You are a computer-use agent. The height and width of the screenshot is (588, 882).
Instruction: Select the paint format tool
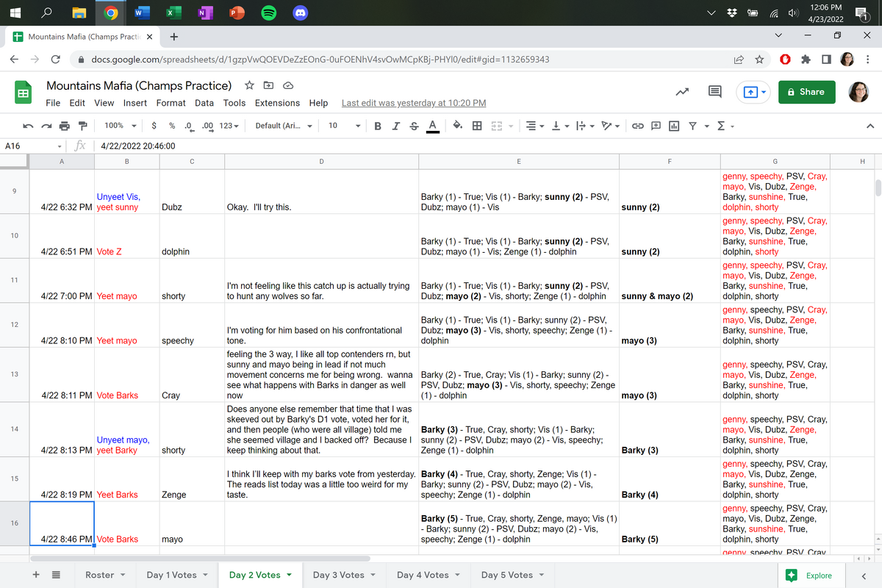click(82, 126)
